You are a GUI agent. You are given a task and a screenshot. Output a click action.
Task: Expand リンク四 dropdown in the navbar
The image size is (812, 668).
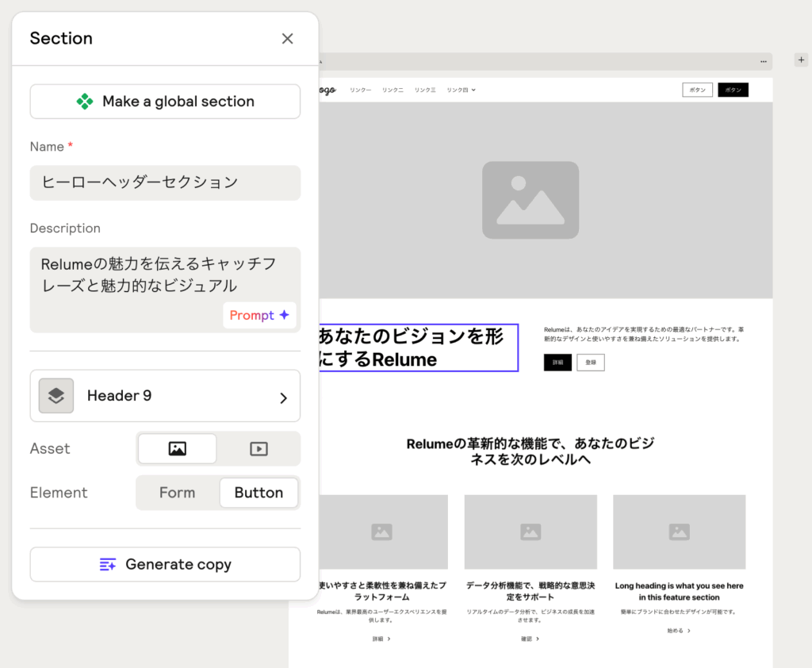pos(461,90)
